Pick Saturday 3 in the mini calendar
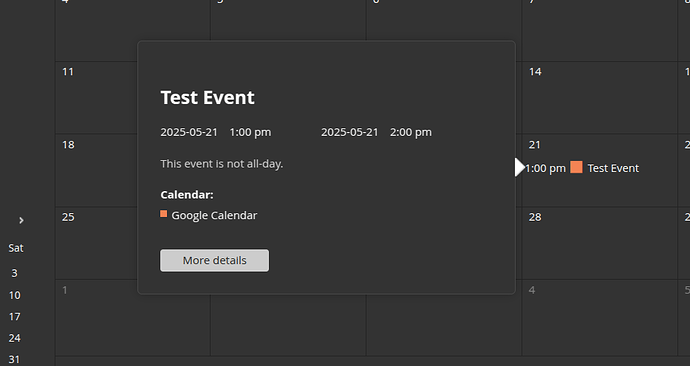 (x=15, y=273)
